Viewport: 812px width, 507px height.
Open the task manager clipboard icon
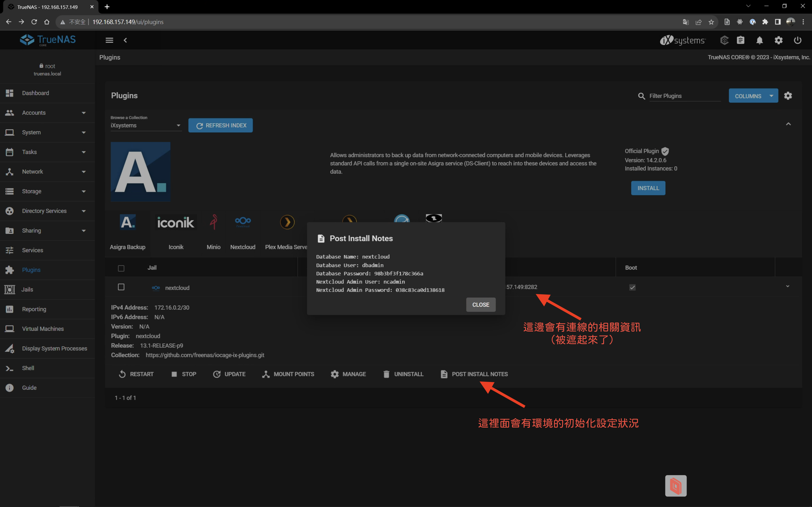(740, 40)
